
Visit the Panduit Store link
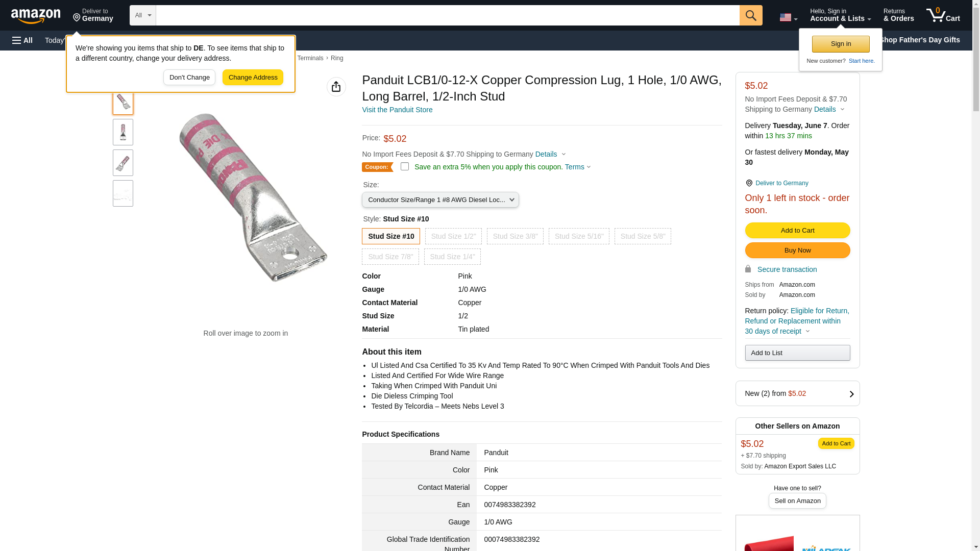[397, 110]
